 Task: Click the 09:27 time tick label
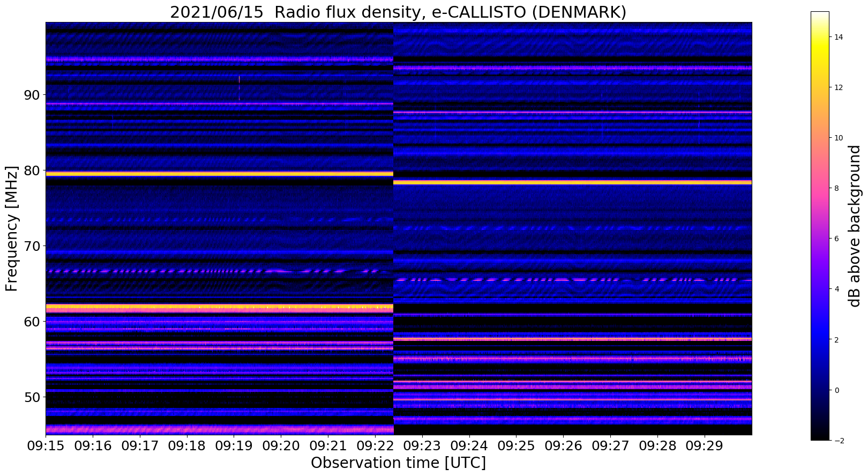(x=611, y=445)
